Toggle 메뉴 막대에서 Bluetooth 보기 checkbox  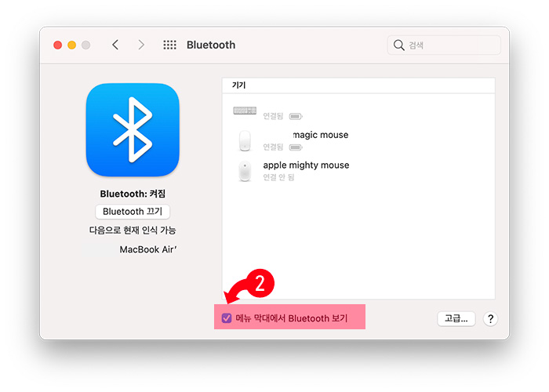point(227,318)
